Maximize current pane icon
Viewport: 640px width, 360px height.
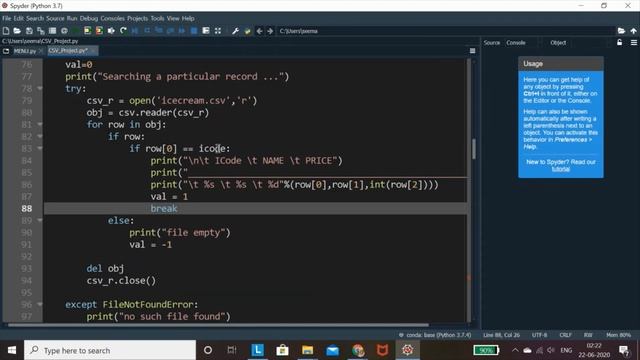point(206,31)
